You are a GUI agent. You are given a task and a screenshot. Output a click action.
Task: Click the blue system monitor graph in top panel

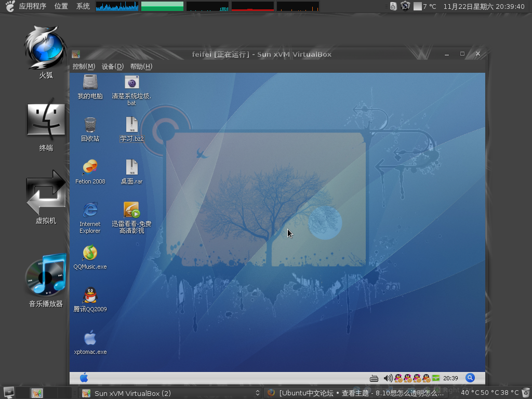pos(117,6)
